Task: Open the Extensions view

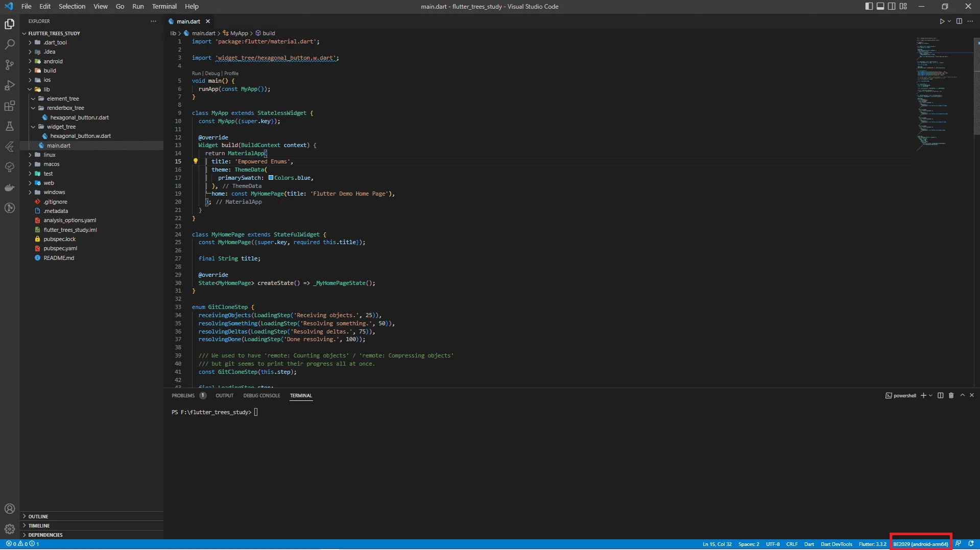Action: [x=10, y=106]
